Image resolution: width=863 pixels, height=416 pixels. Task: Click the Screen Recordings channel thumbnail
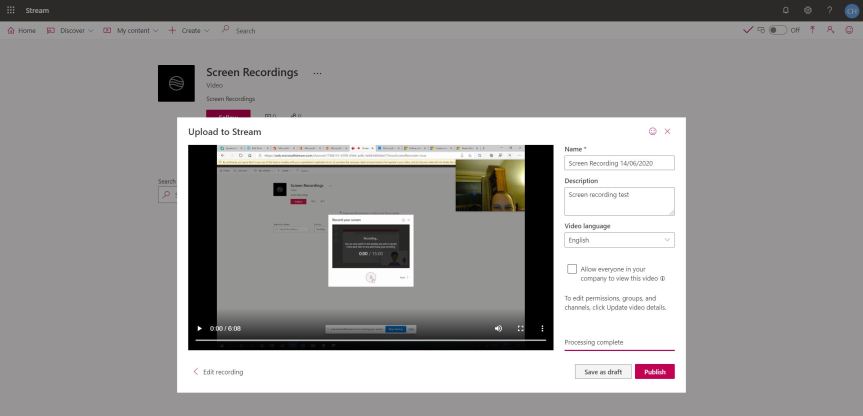point(176,83)
